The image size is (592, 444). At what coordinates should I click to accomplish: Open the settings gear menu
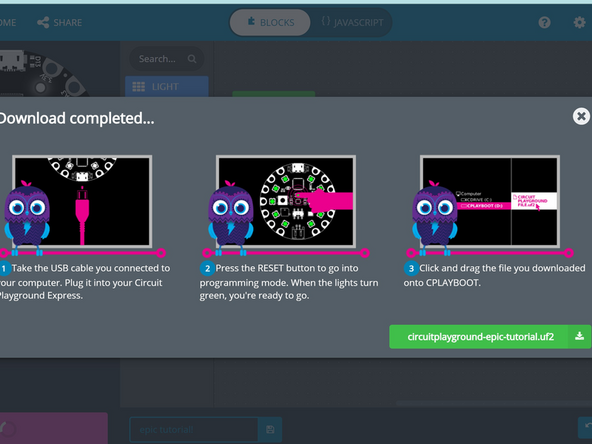(x=579, y=23)
